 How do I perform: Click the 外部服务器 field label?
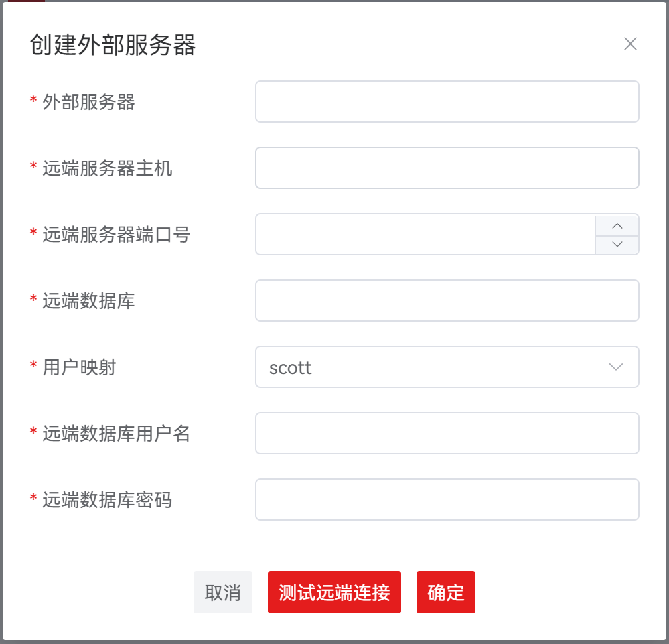(89, 102)
